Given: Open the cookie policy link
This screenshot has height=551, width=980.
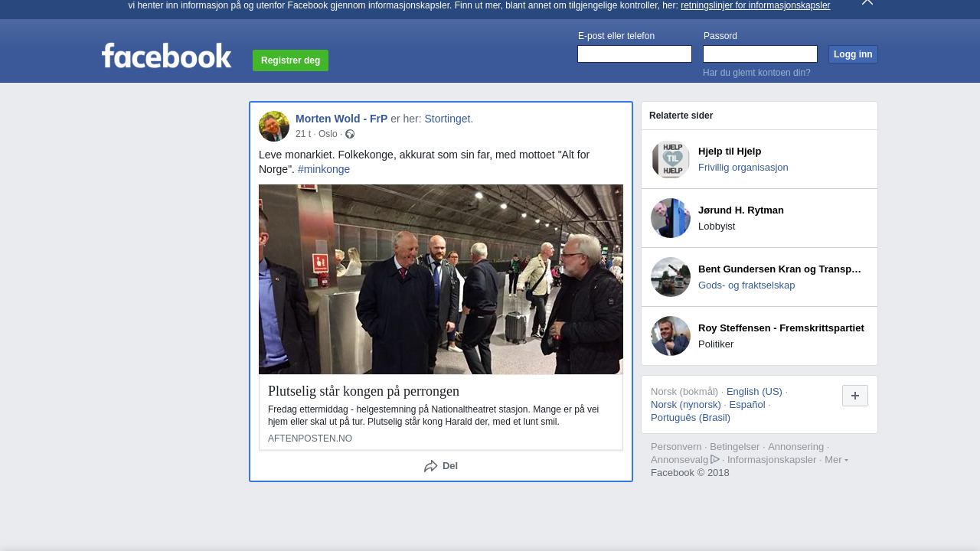Looking at the screenshot, I should [755, 5].
